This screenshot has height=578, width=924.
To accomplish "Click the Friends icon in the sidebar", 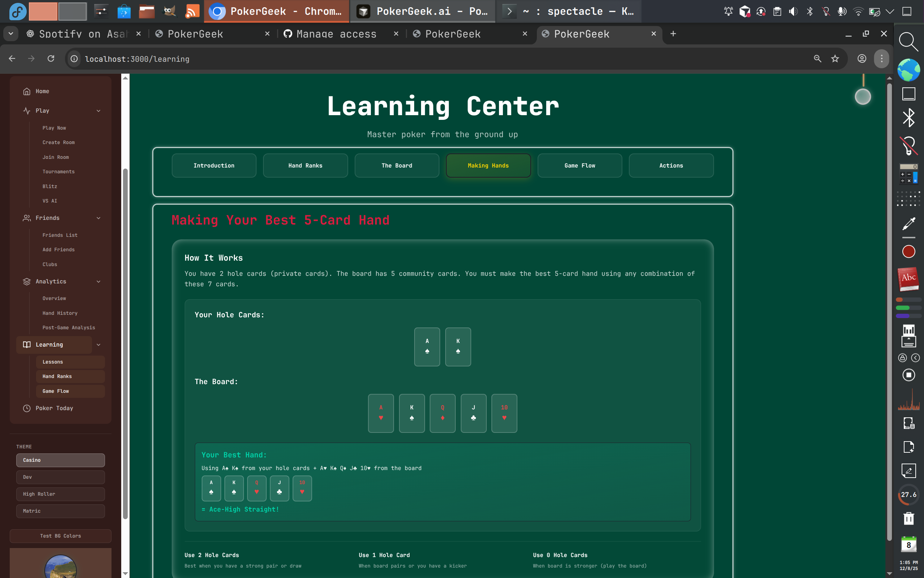I will (x=27, y=218).
